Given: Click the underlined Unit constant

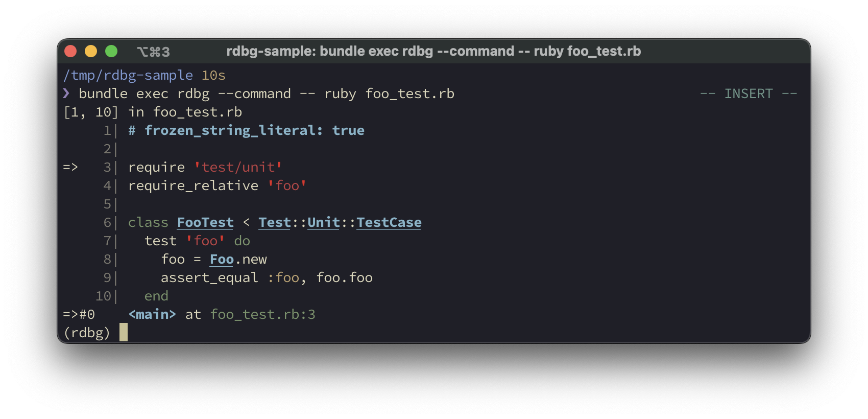Looking at the screenshot, I should pos(324,222).
